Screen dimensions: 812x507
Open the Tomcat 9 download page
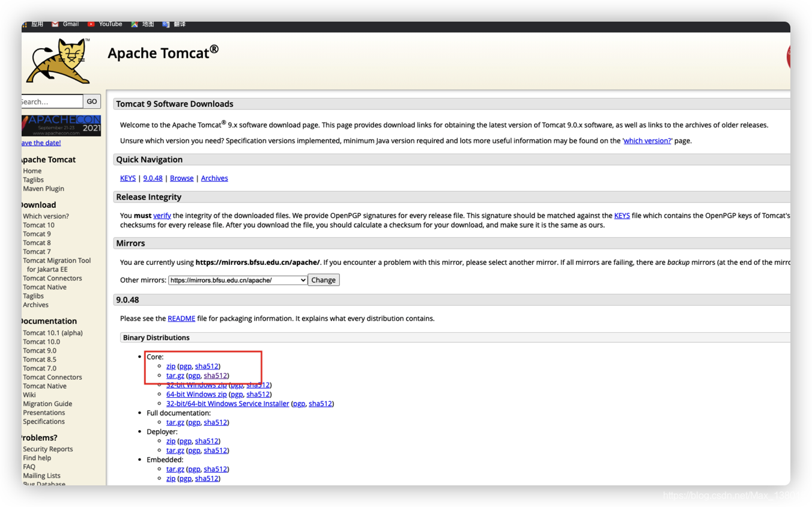point(37,234)
